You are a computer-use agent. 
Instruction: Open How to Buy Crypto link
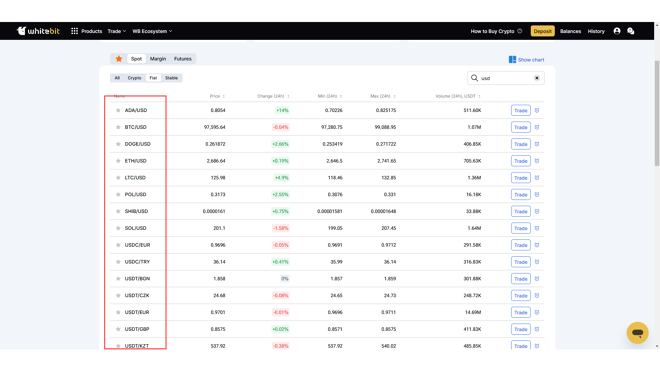(x=496, y=31)
